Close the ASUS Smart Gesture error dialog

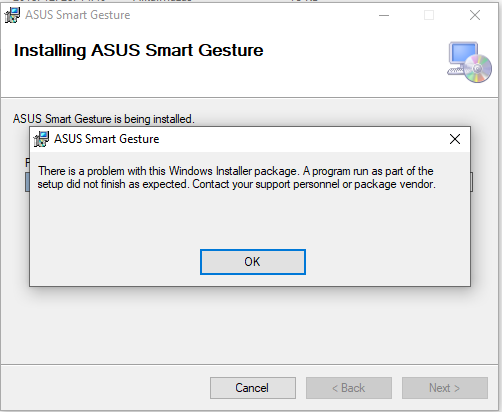coord(455,139)
